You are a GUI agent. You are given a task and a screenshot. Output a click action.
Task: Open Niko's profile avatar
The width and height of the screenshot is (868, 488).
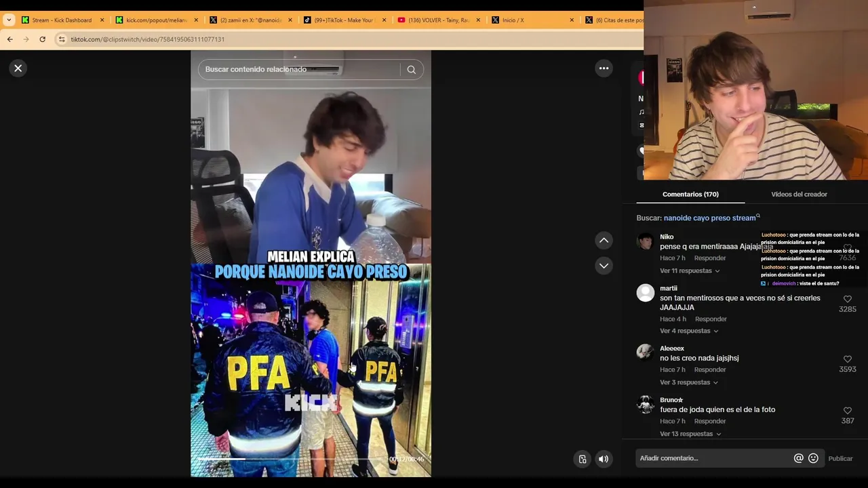coord(646,241)
